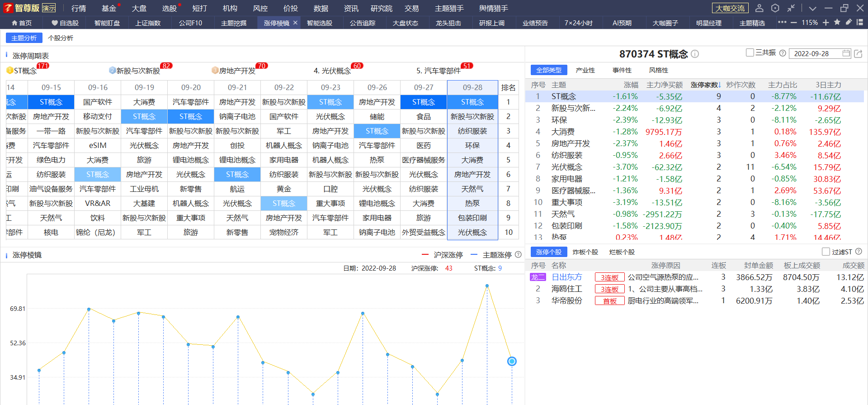Image resolution: width=868 pixels, height=405 pixels.
Task: Click the 3连板 tag for 日出东方
Action: pos(609,277)
